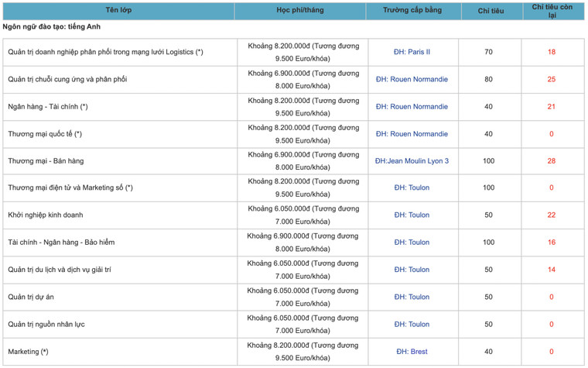588x368 pixels.
Task: Open the ĐH: Paris II link
Action: pos(412,52)
